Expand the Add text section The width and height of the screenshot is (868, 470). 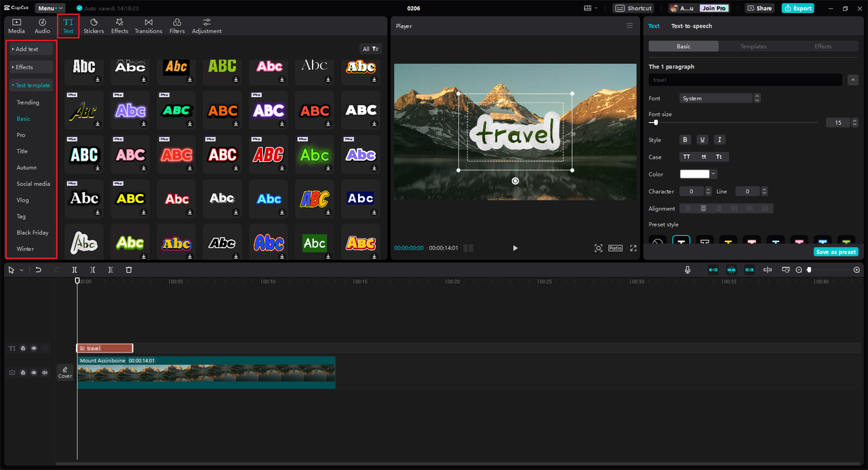31,49
